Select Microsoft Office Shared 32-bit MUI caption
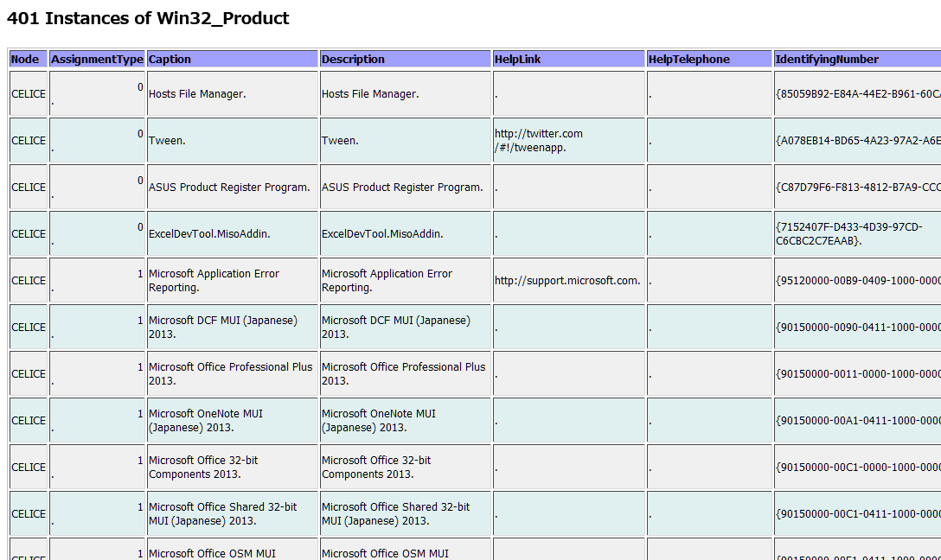This screenshot has height=560, width=941. click(x=222, y=513)
